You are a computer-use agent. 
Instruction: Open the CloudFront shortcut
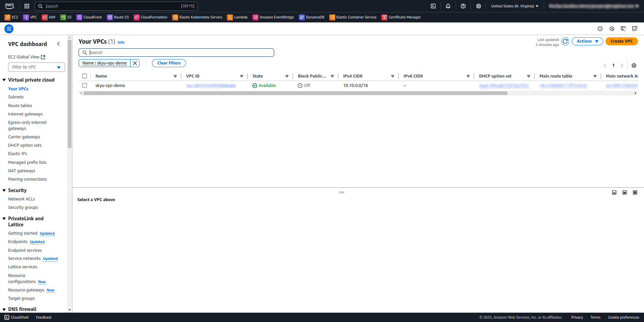[x=89, y=17]
